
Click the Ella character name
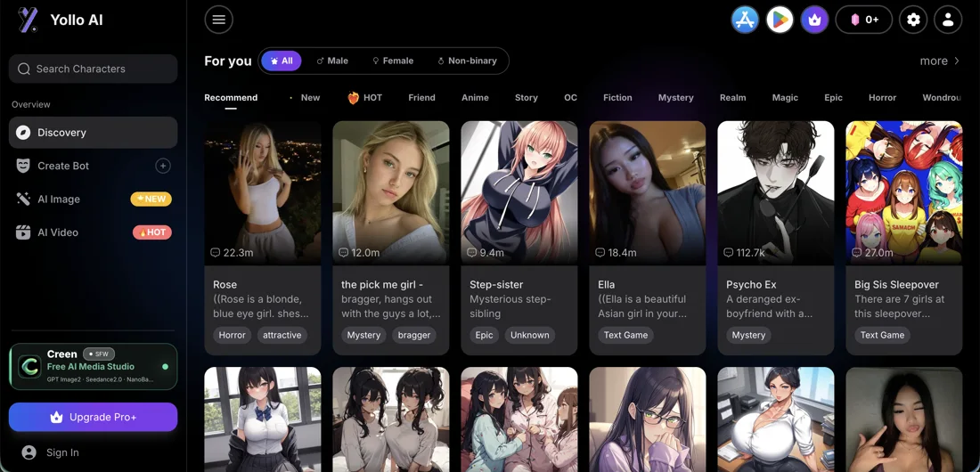coord(606,284)
